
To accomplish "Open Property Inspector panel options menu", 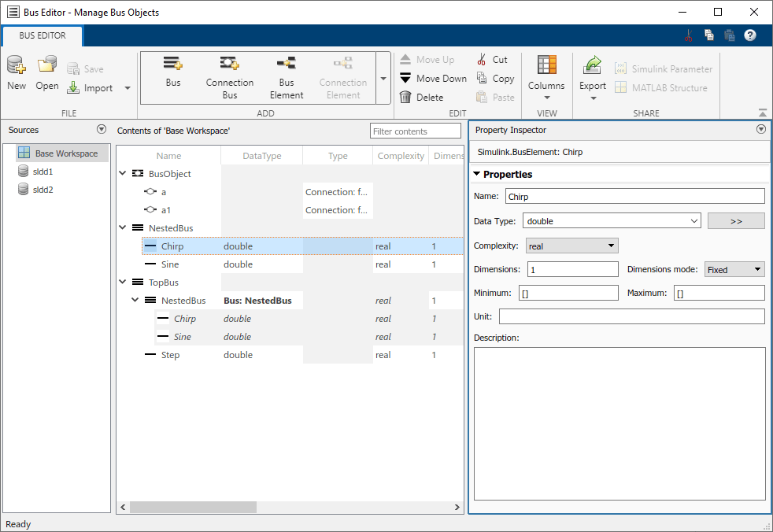I will tap(761, 129).
